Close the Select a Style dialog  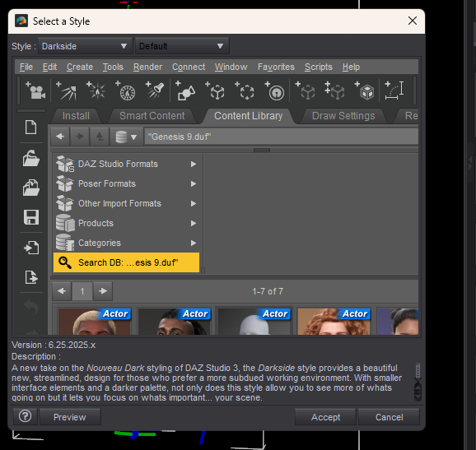tap(413, 21)
